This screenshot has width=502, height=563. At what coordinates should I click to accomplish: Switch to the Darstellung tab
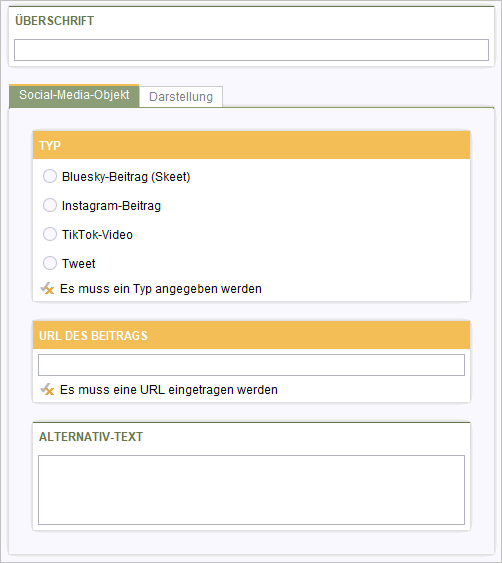[181, 97]
